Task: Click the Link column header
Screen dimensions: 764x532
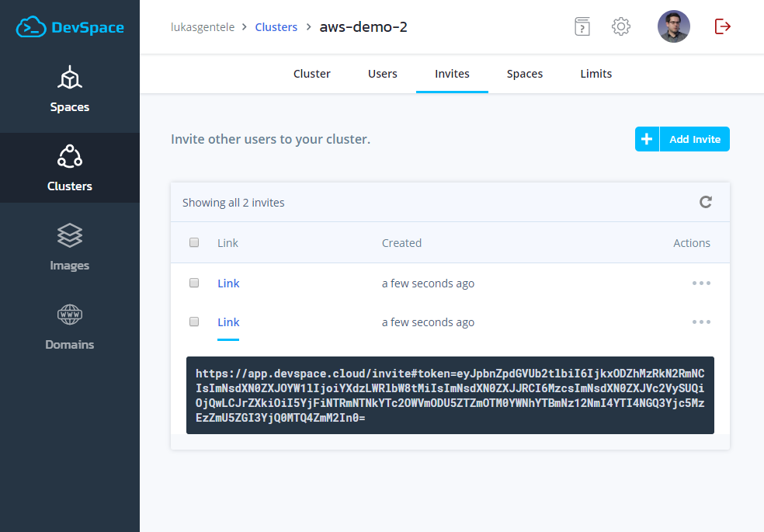Action: click(x=227, y=243)
